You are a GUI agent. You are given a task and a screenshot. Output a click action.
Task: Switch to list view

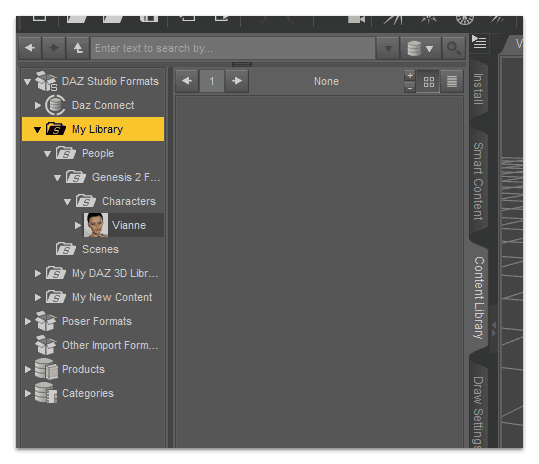coord(452,82)
